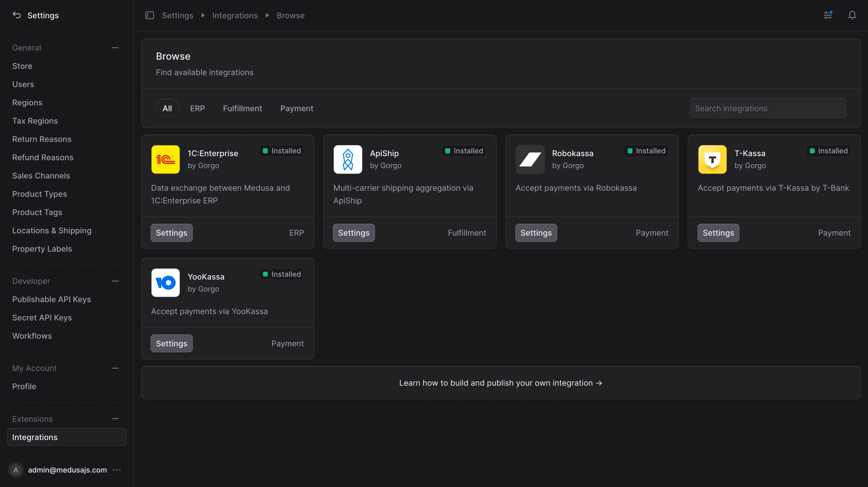Select the All filter tab
This screenshot has height=487, width=868.
167,108
